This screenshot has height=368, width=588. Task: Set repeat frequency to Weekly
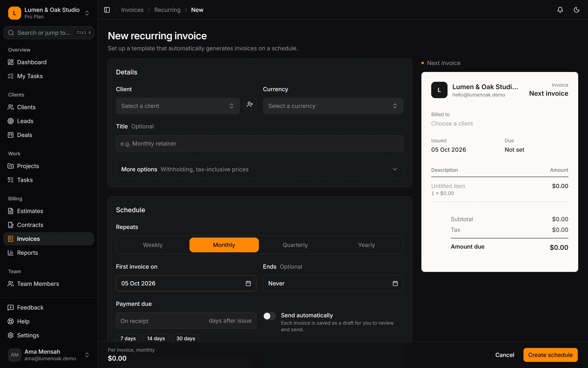pyautogui.click(x=153, y=245)
